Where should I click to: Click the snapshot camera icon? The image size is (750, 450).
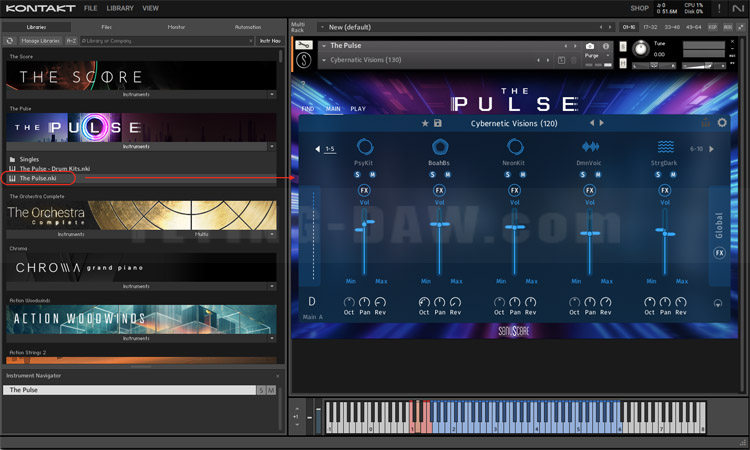(590, 46)
